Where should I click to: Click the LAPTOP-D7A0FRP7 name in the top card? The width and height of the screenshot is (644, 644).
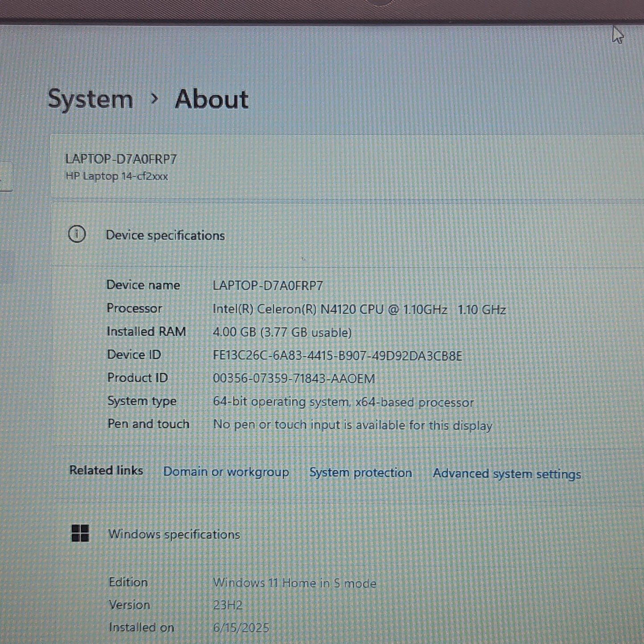[x=121, y=159]
